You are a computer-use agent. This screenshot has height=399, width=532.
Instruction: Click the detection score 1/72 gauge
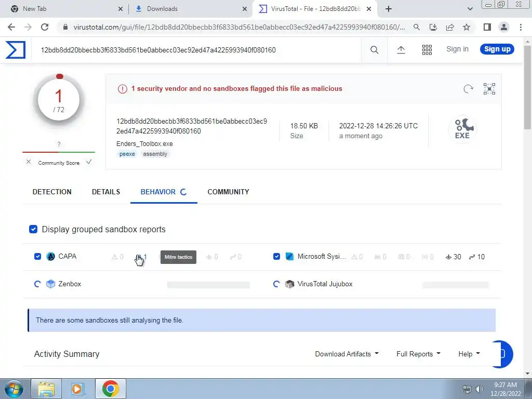59,100
